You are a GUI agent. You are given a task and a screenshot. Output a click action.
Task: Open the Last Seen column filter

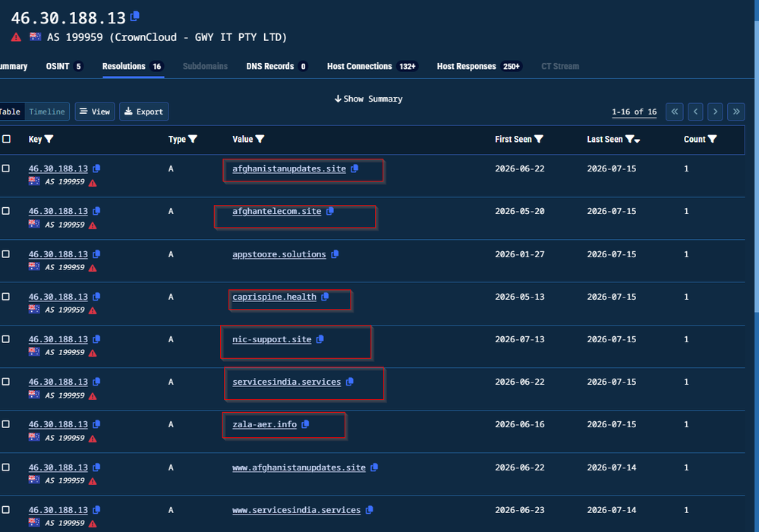click(630, 140)
